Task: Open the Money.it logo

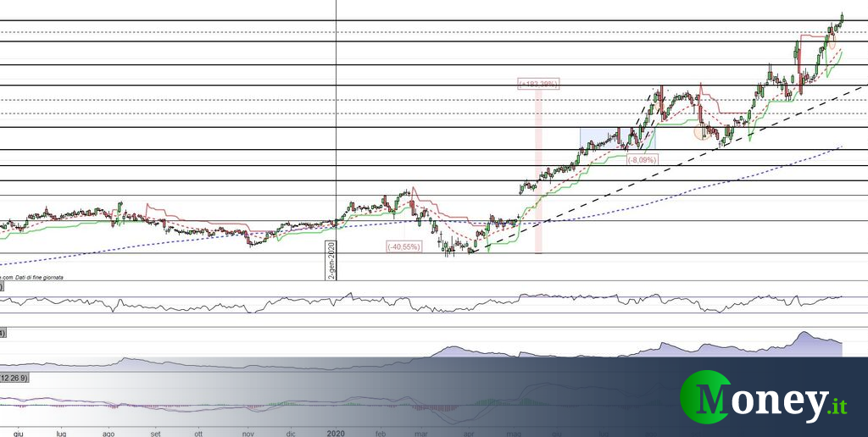Action: pos(764,397)
